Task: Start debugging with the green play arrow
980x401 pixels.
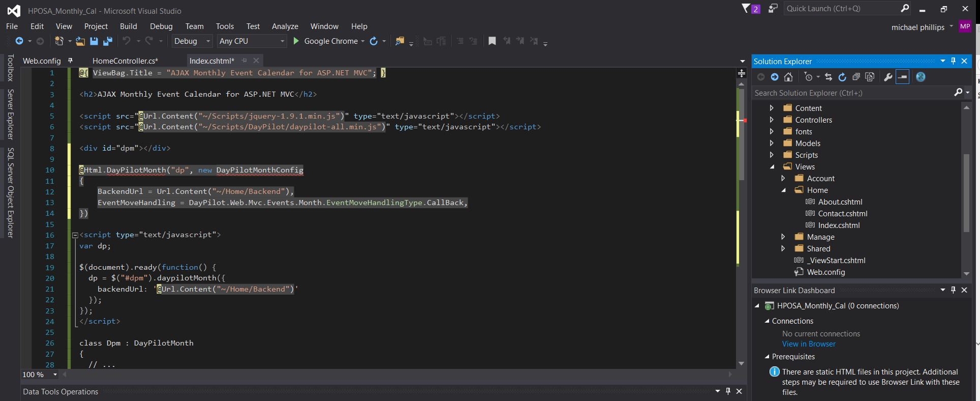Action: (296, 41)
